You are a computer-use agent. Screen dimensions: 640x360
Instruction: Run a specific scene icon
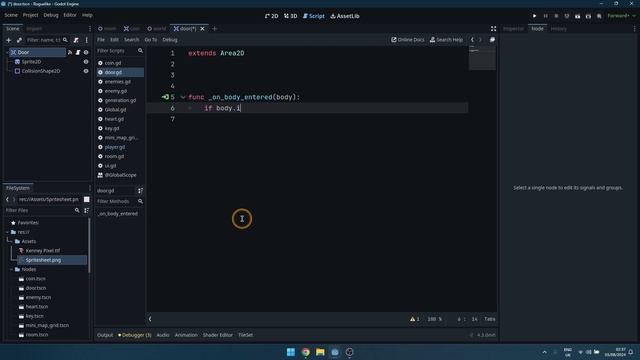click(588, 16)
